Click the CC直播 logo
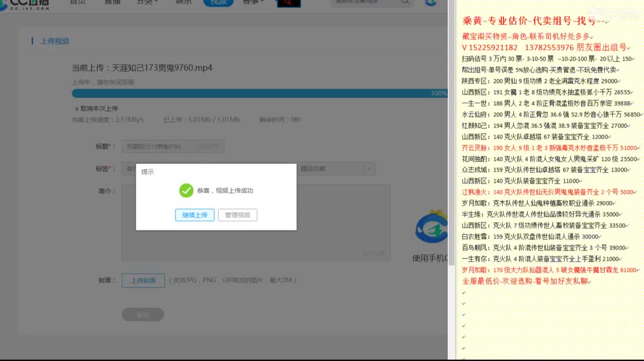Image resolution: width=644 pixels, height=361 pixels. (x=25, y=5)
